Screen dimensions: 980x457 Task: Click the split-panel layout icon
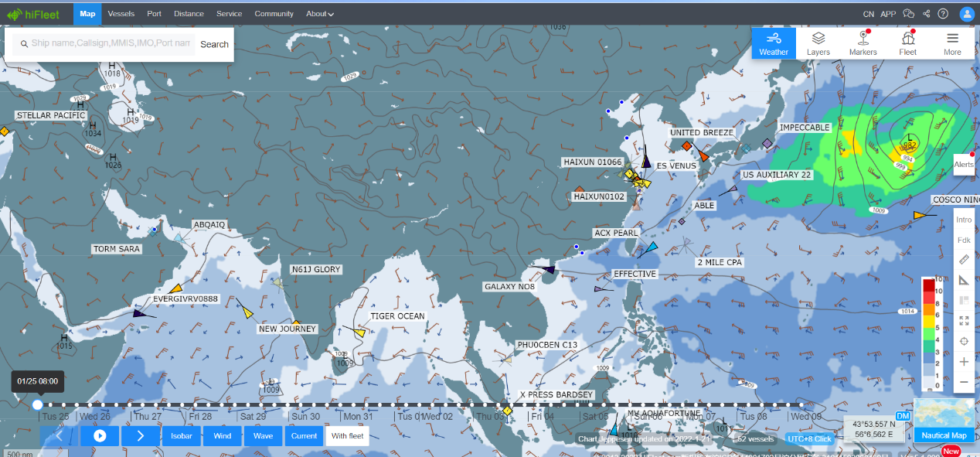click(964, 300)
